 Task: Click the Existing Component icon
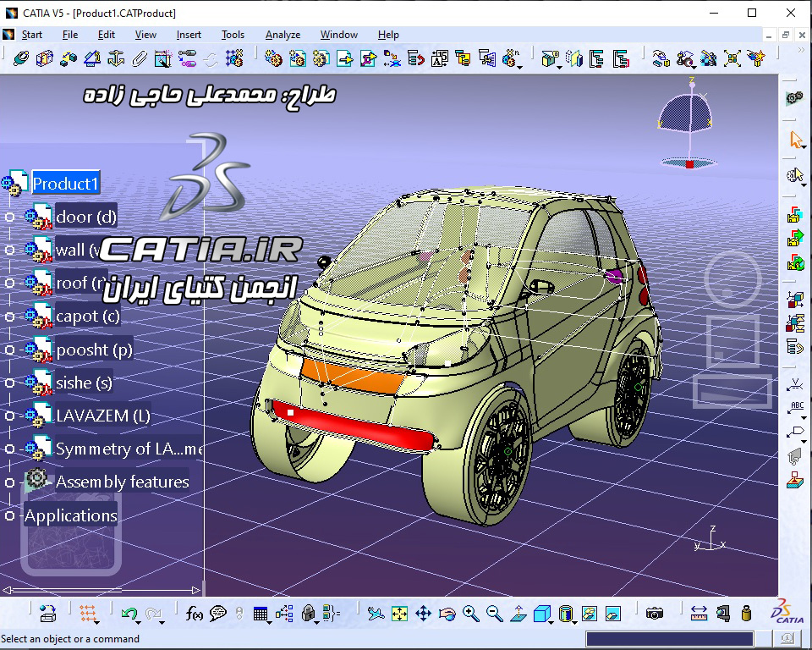[x=344, y=58]
